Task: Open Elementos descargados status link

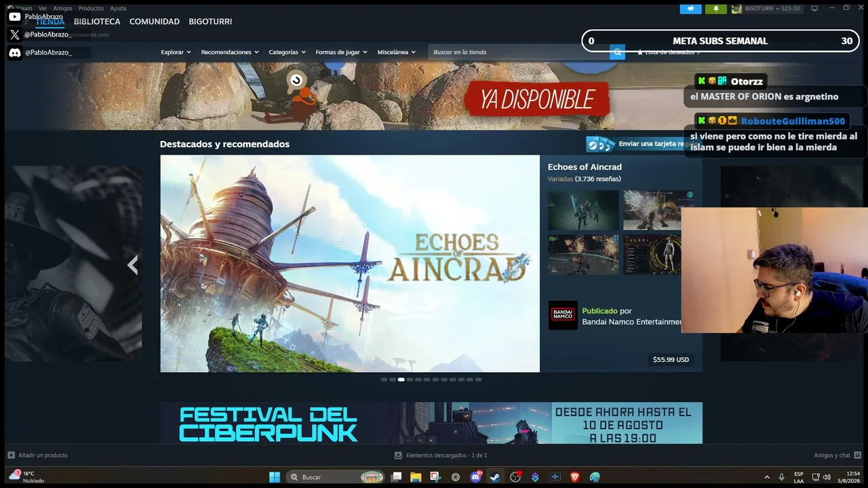Action: 446,455
